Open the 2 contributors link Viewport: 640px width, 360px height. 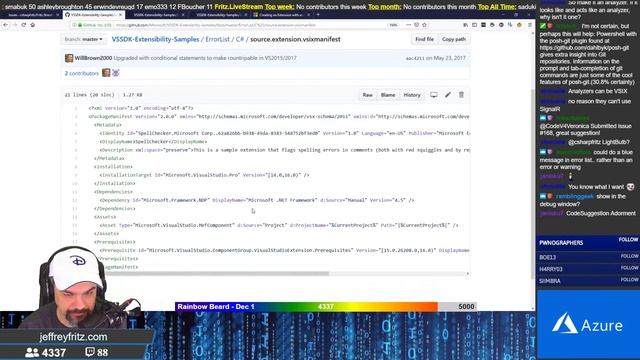[82, 73]
